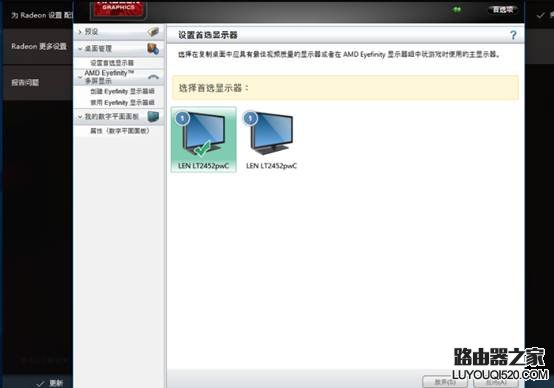
Task: Click the number badge on the second monitor
Action: [250, 118]
